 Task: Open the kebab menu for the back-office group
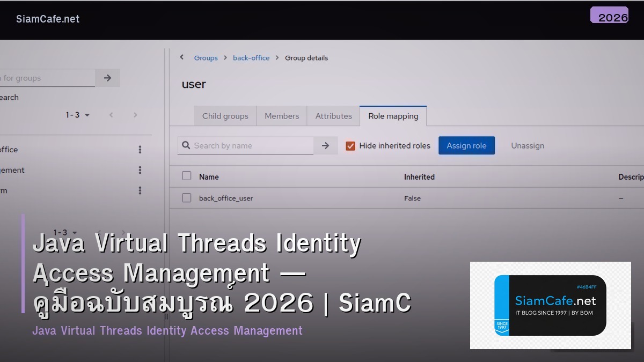coord(140,150)
